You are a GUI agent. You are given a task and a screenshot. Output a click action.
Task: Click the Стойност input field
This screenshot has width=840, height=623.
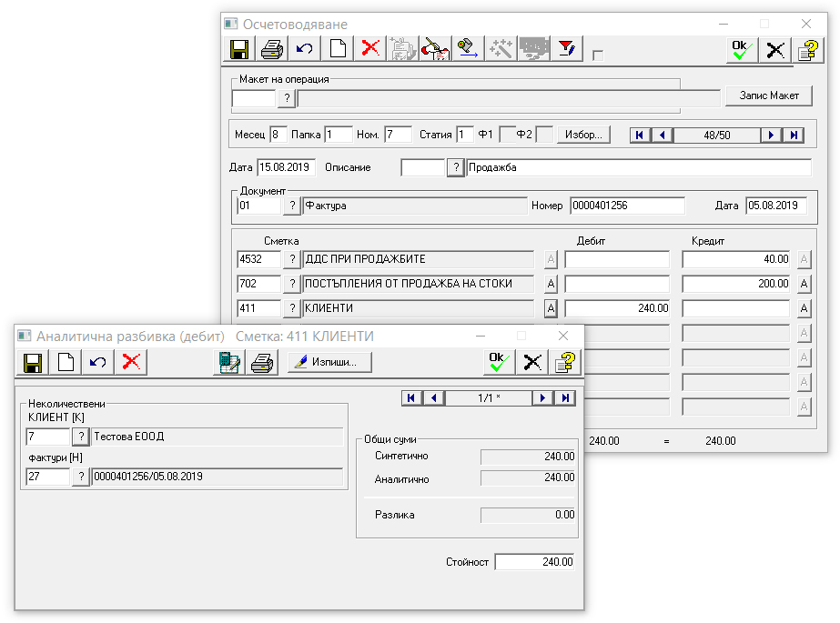(x=535, y=562)
